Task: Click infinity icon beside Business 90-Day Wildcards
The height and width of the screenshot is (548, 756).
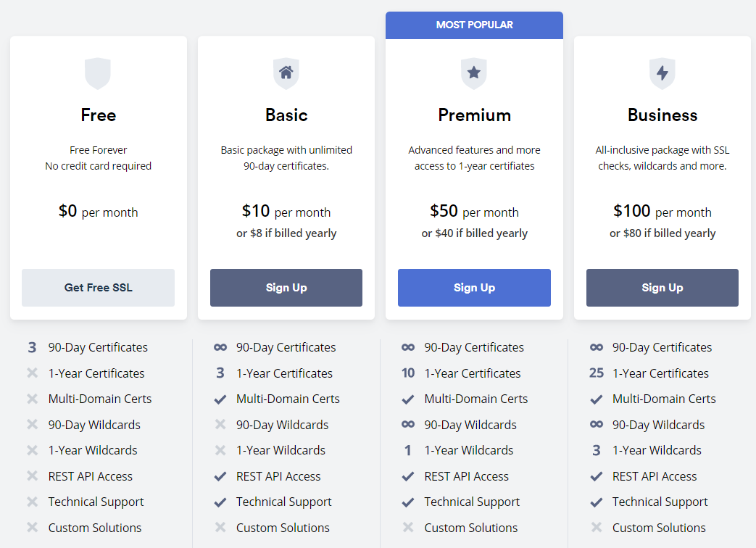Action: point(597,424)
